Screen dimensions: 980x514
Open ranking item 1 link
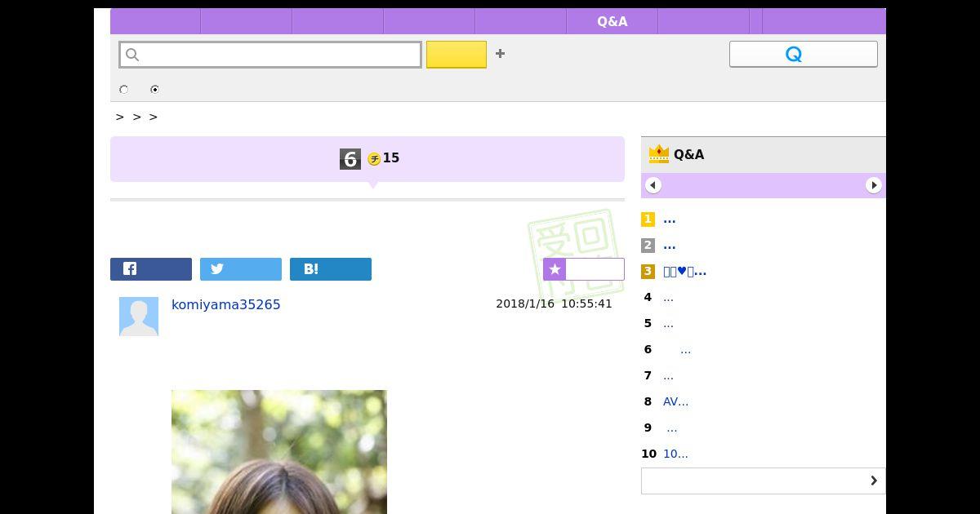(670, 219)
